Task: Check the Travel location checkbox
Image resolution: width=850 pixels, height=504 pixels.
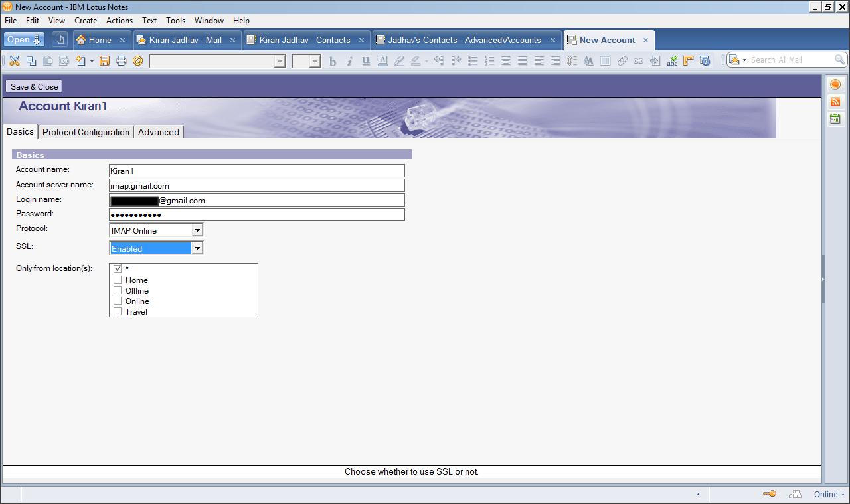Action: 118,311
